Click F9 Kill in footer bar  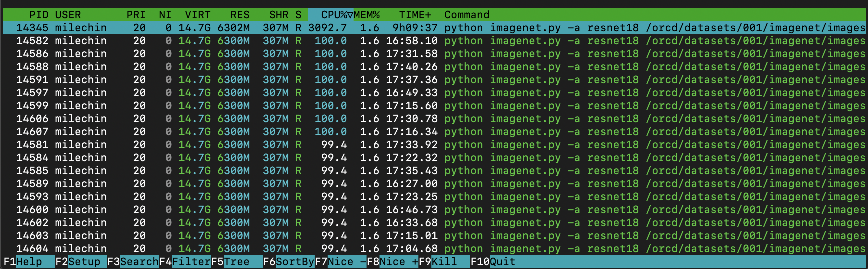click(444, 262)
